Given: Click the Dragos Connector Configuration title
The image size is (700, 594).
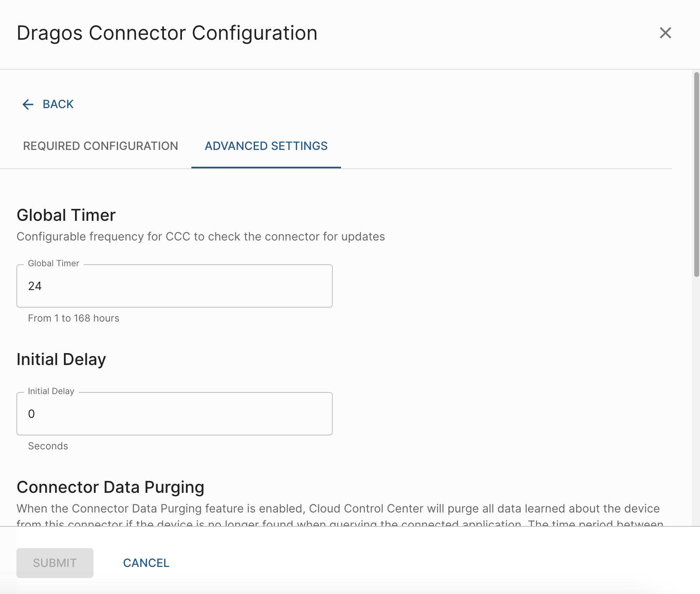Looking at the screenshot, I should [x=167, y=33].
